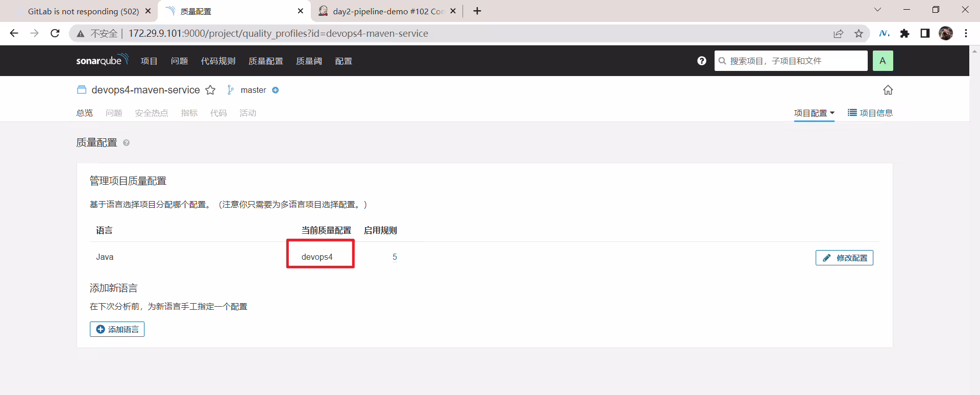
Task: Favorite devops4-maven-service with the star icon
Action: pos(210,90)
